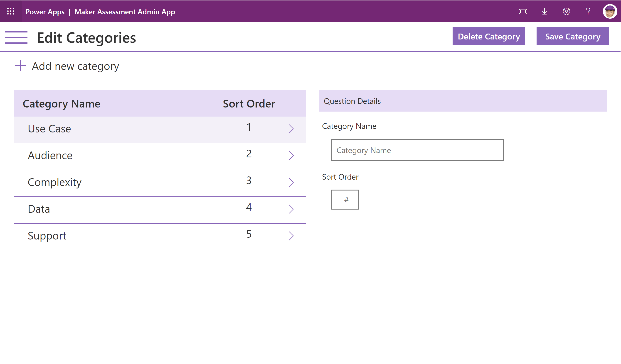Open the user profile avatar

click(x=610, y=11)
